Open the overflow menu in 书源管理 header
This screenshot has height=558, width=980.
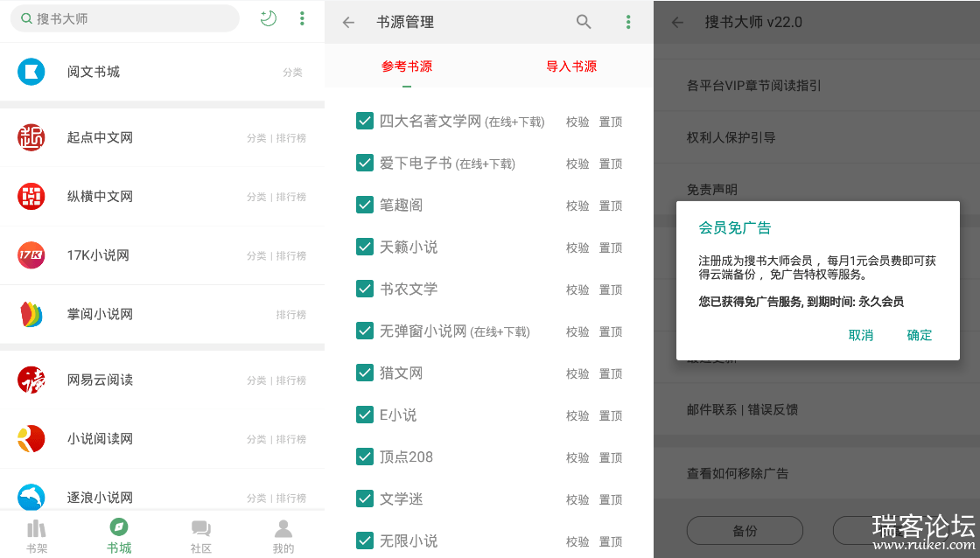(628, 23)
